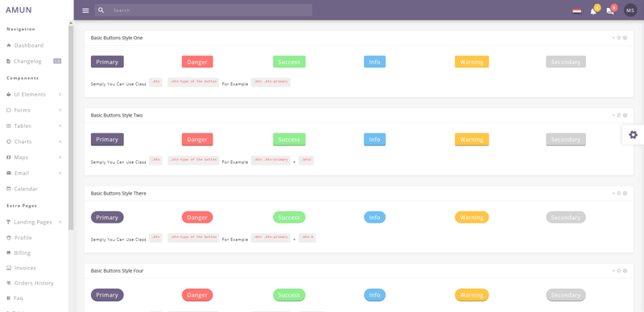Image resolution: width=644 pixels, height=312 pixels.
Task: Click Secondary button in Style One
Action: point(566,62)
